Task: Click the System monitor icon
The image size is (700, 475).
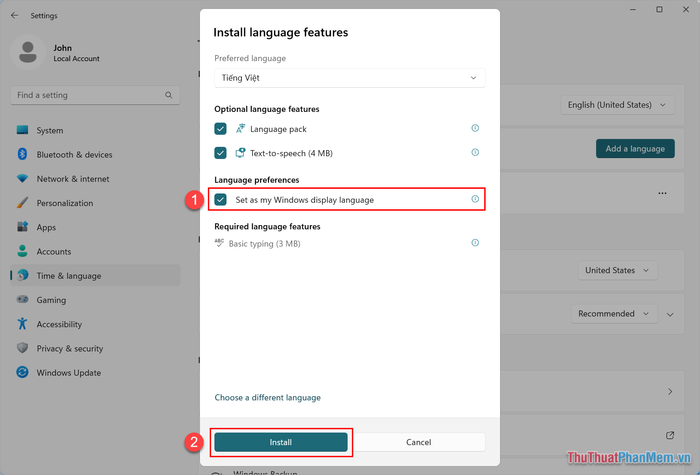Action: click(x=22, y=130)
